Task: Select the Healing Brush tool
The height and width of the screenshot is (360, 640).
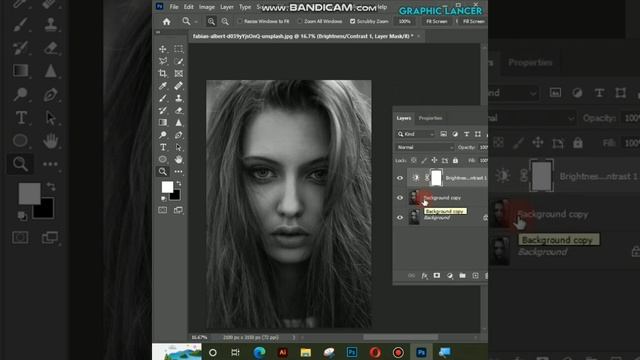Action: (x=178, y=86)
